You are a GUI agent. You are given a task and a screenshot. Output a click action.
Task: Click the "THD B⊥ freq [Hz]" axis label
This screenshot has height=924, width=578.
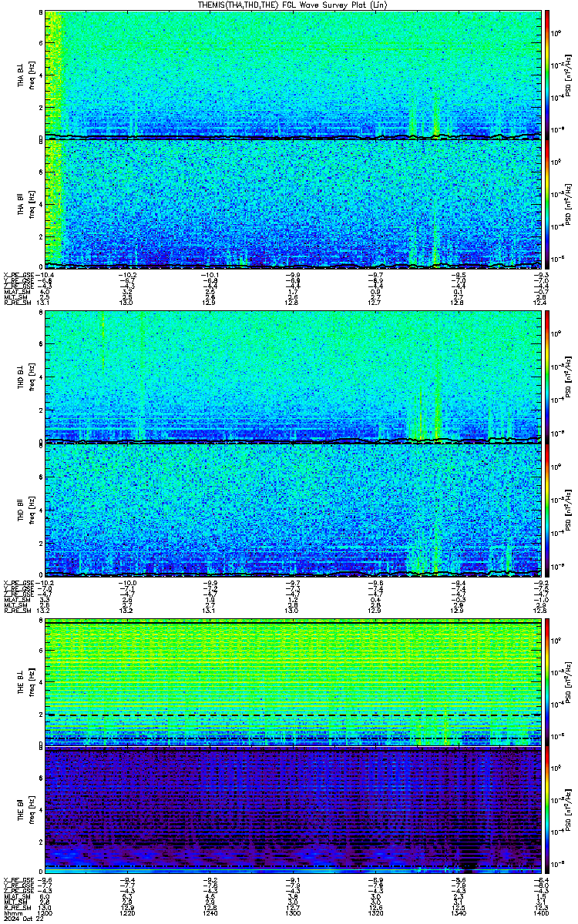click(x=27, y=377)
